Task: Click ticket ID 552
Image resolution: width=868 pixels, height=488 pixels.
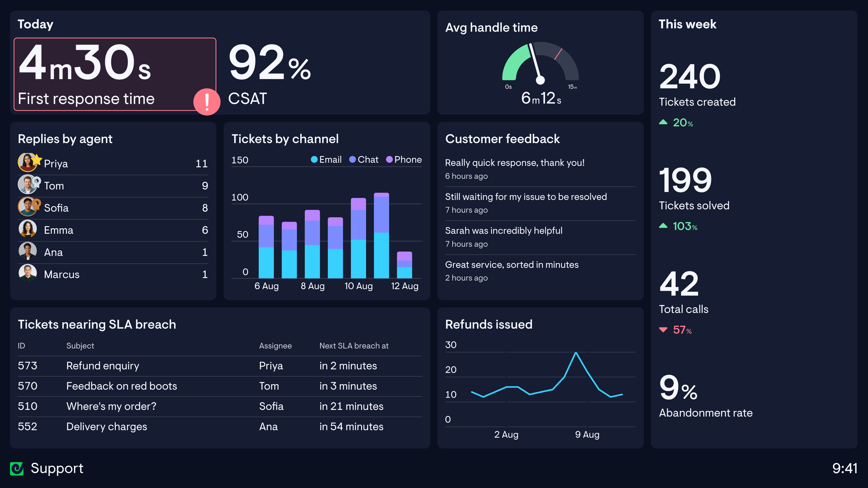Action: click(x=27, y=427)
